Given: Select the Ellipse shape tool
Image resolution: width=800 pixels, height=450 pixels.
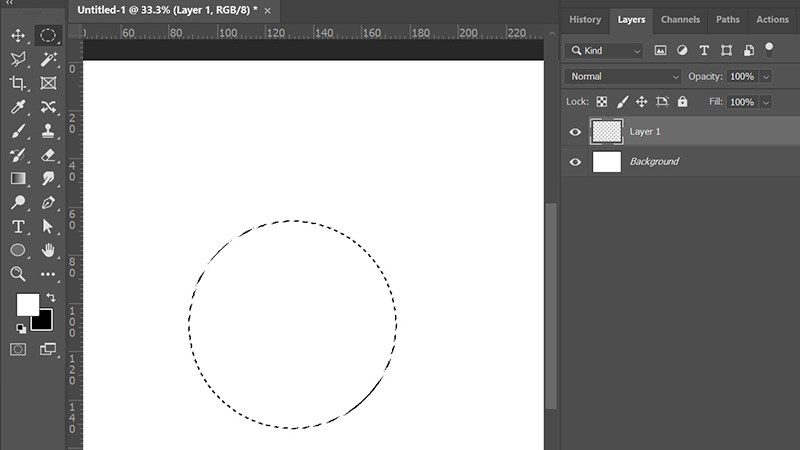Looking at the screenshot, I should (18, 250).
